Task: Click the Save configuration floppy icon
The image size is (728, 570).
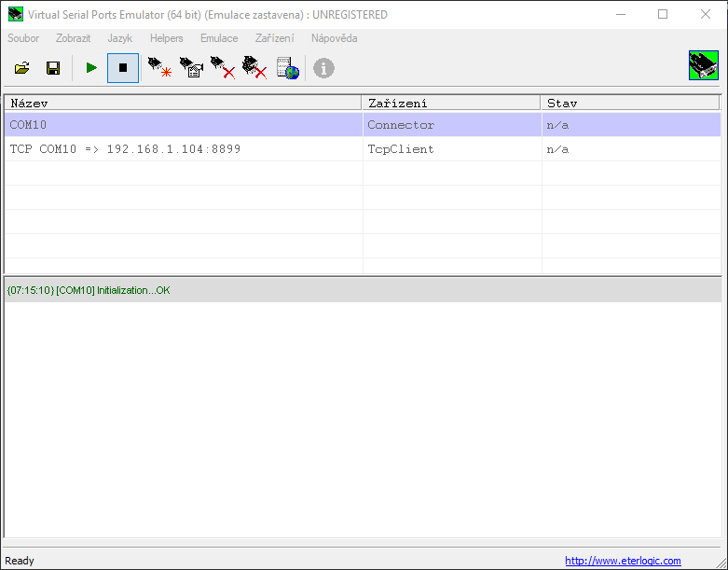Action: [53, 68]
